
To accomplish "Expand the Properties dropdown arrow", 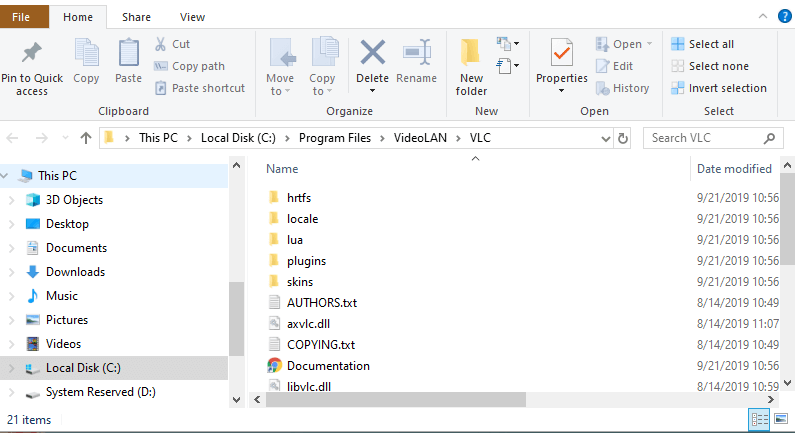I will pos(562,91).
